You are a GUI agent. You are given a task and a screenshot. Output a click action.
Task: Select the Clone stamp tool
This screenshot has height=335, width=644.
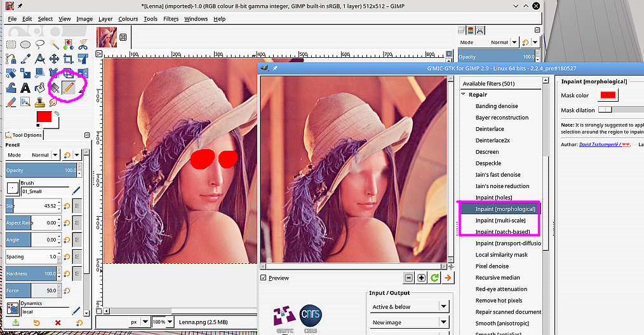(40, 102)
